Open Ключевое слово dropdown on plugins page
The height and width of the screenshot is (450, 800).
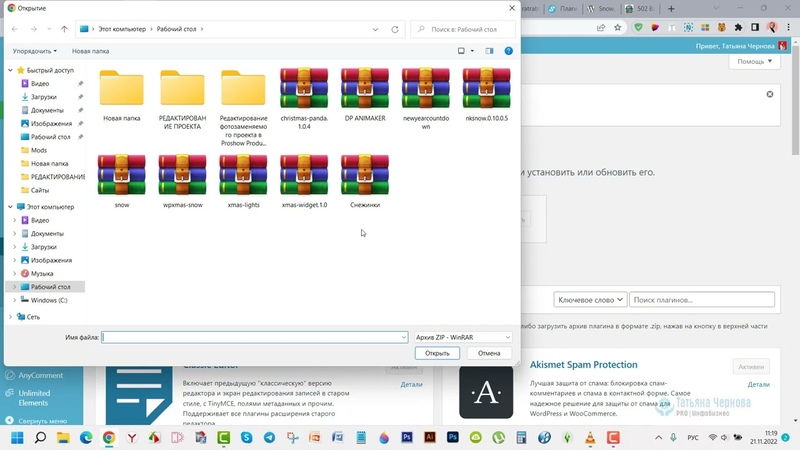(x=590, y=299)
